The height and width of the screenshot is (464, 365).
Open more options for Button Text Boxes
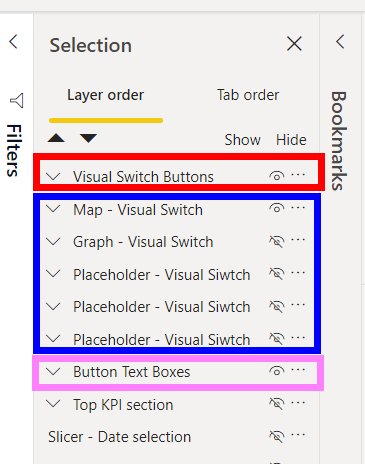click(x=298, y=370)
